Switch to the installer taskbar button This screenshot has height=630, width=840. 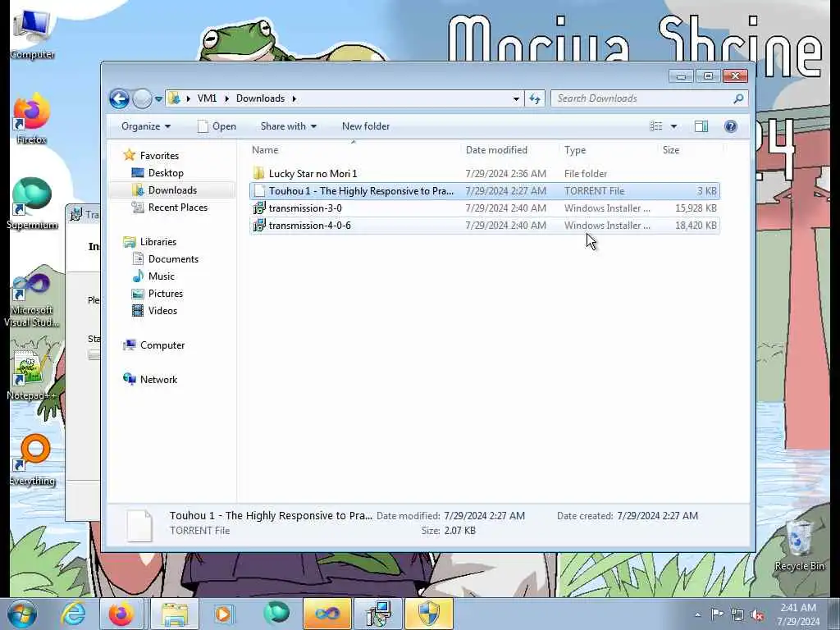tap(378, 614)
